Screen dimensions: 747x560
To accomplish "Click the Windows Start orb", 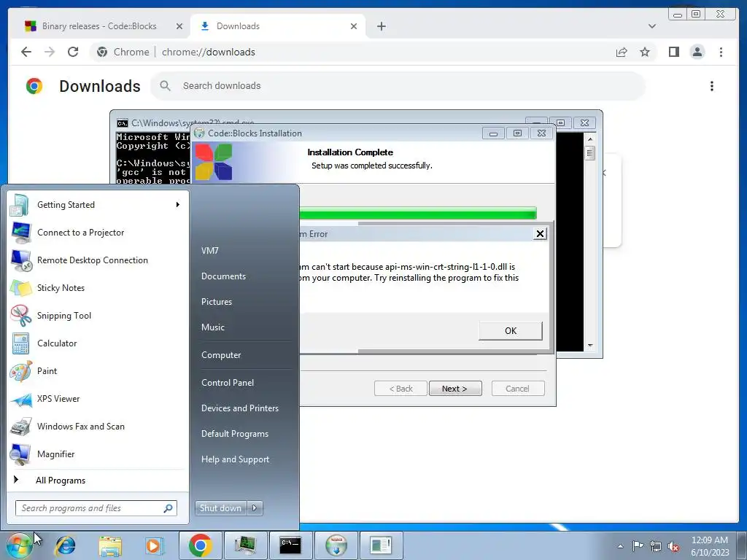I will 19,545.
